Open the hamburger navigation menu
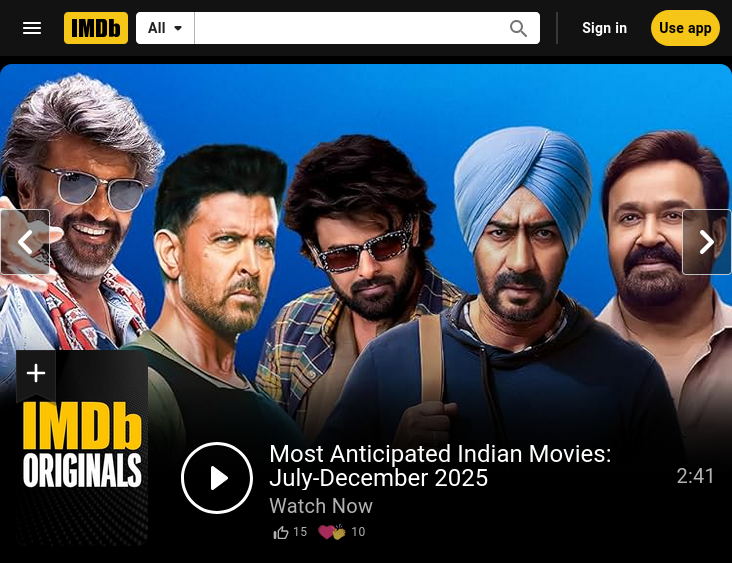The image size is (732, 563). [x=32, y=28]
